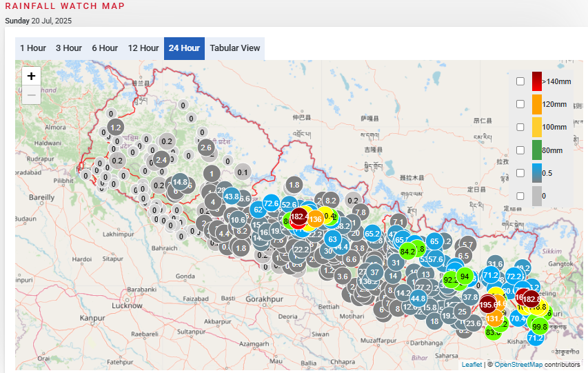The height and width of the screenshot is (373, 588).
Task: Click the green 94 station marker
Action: [x=465, y=276]
